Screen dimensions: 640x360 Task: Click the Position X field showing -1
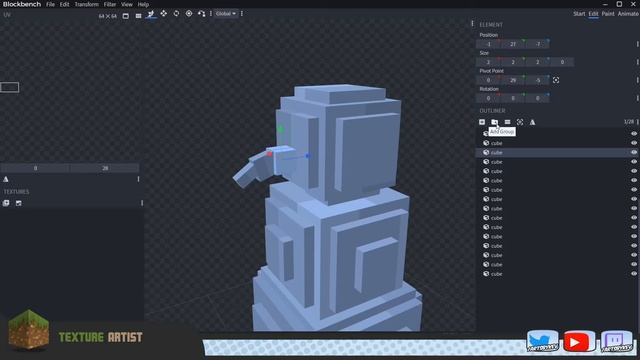pos(488,44)
